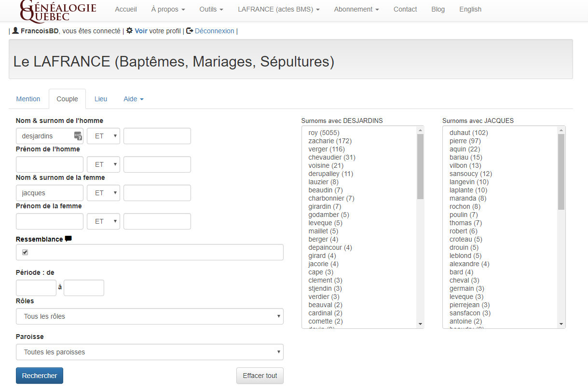The width and height of the screenshot is (588, 392).
Task: Switch to the Mention tab
Action: (28, 99)
